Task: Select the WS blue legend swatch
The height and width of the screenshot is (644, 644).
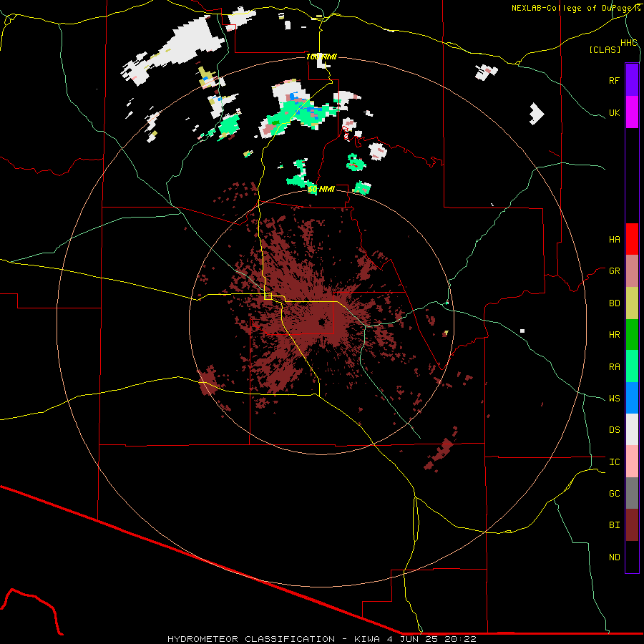Action: click(632, 398)
